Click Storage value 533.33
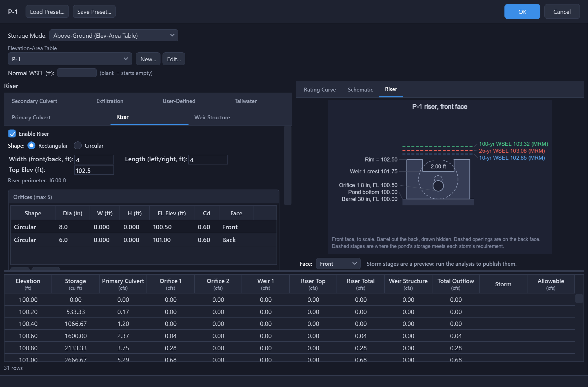588x387 pixels. coord(76,312)
